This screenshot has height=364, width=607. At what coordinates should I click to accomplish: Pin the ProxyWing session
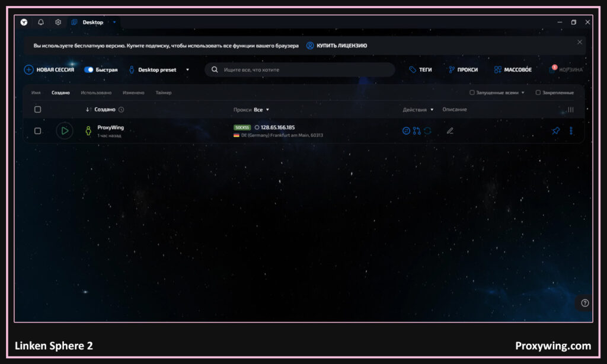[555, 131]
